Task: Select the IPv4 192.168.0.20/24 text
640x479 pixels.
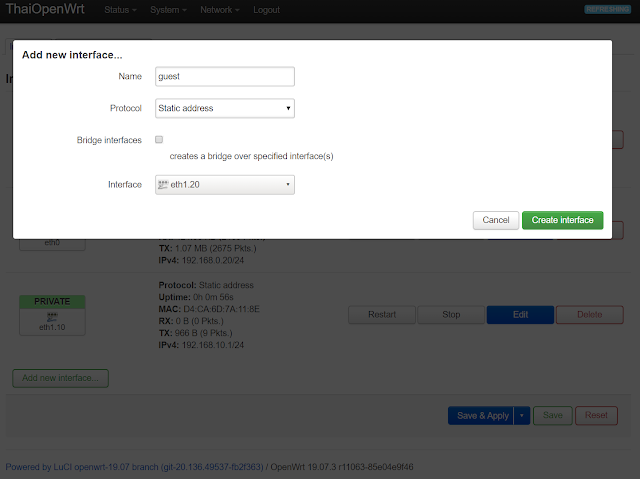Action: pyautogui.click(x=201, y=260)
